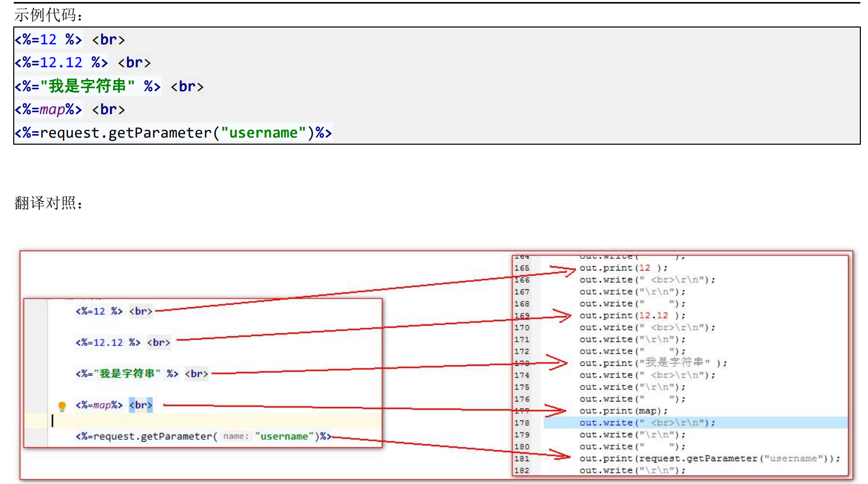Screen dimensions: 868x484
Task: Click the out.write statement on line 180
Action: [633, 447]
